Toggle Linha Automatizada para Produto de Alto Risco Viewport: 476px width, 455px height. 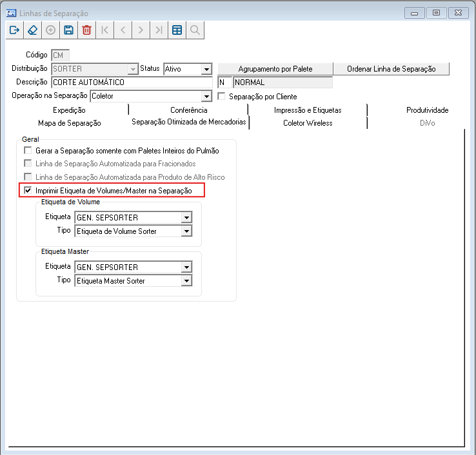pyautogui.click(x=28, y=177)
